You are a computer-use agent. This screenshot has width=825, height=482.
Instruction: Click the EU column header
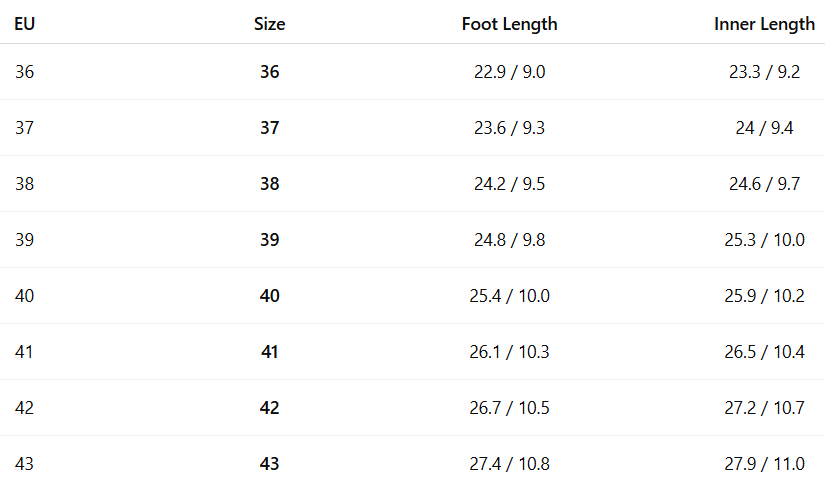[x=25, y=24]
